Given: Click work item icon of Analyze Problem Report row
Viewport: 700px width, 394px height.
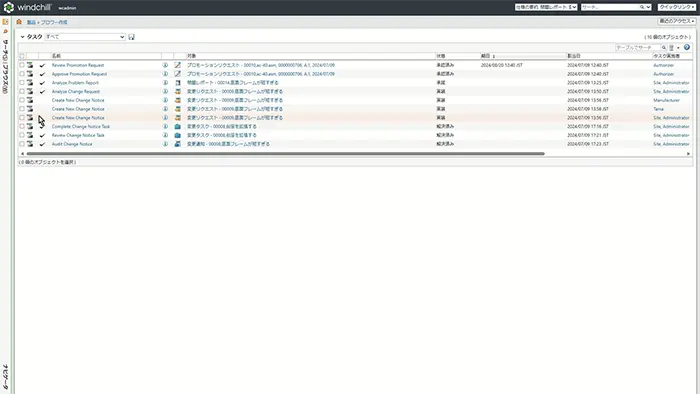Looking at the screenshot, I should point(30,83).
